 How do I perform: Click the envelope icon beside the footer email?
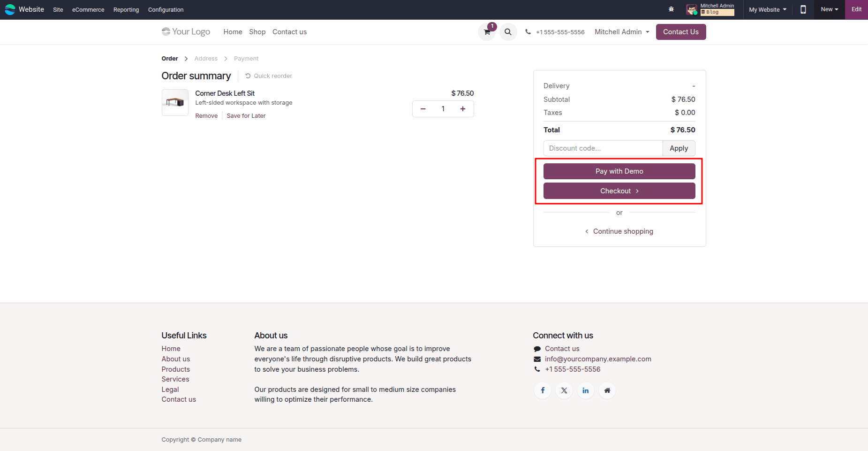[x=537, y=359]
